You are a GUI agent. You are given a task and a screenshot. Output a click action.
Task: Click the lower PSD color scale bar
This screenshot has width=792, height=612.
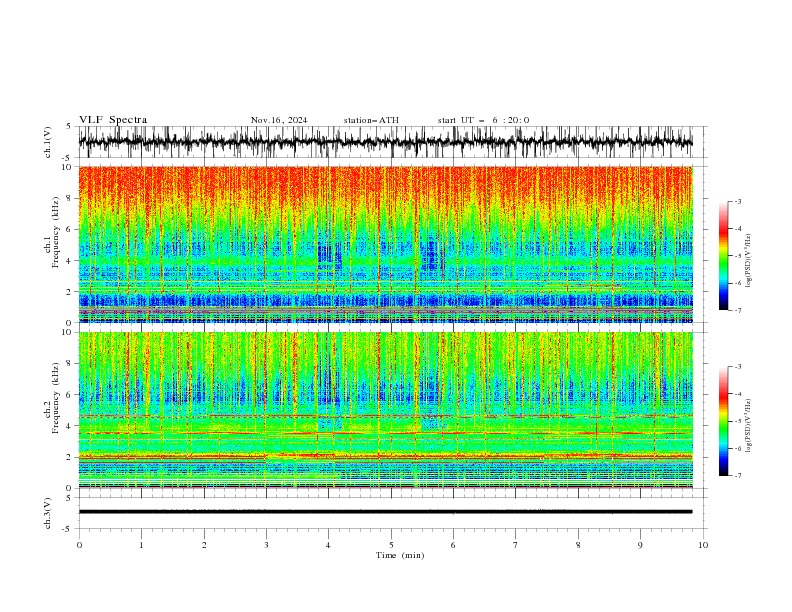(724, 421)
